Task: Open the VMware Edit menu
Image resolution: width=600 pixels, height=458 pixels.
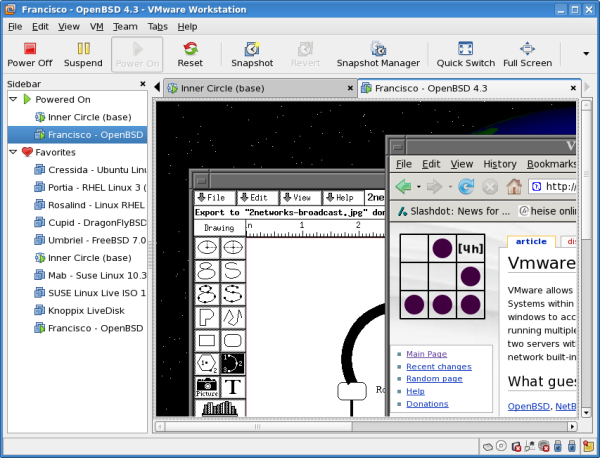Action: tap(40, 27)
